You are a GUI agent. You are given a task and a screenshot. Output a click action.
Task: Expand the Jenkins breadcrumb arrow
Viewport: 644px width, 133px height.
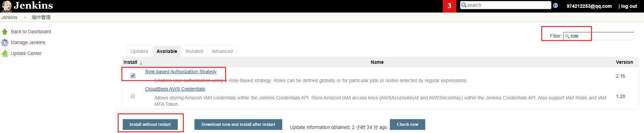(x=25, y=17)
